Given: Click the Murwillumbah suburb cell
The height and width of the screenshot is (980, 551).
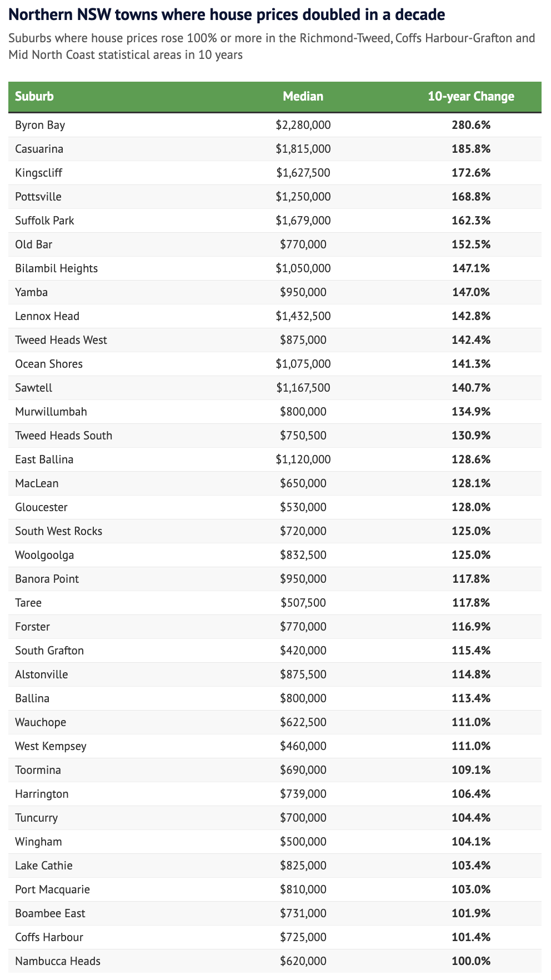Looking at the screenshot, I should pyautogui.click(x=51, y=412).
